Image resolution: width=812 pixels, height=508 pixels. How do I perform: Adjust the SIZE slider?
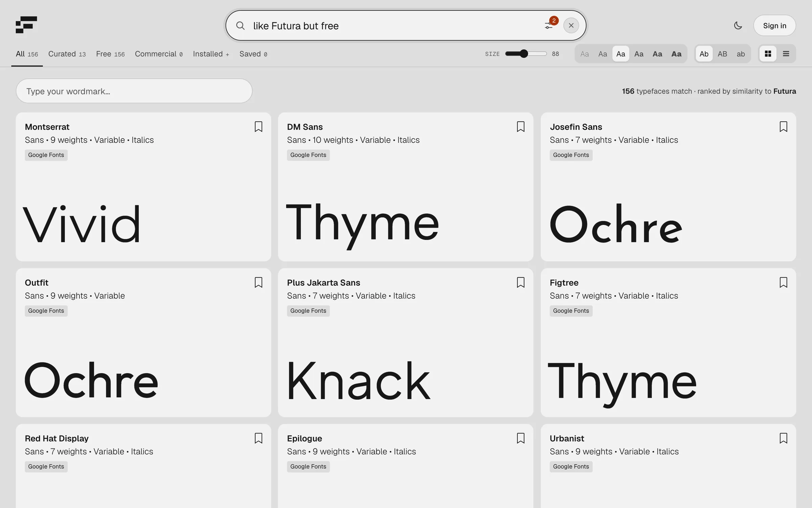pos(526,54)
